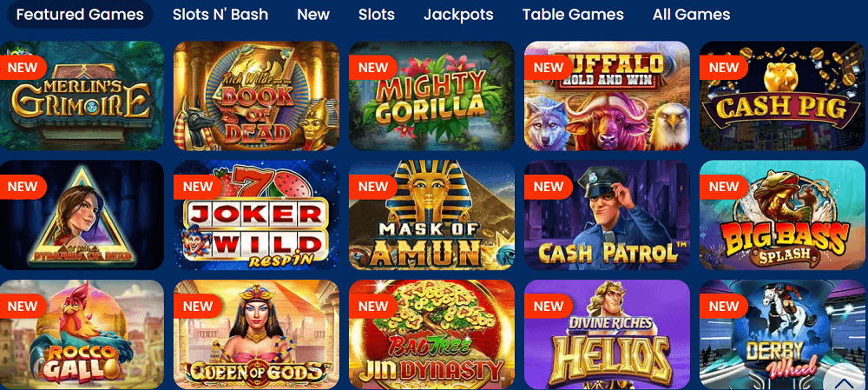Screen dimensions: 868x390
Task: Launch the Book of Dead game
Action: pos(256,96)
